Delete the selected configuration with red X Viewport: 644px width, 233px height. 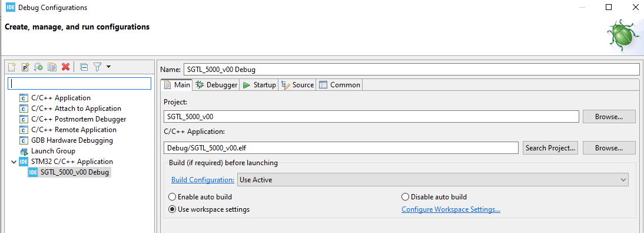(x=65, y=67)
